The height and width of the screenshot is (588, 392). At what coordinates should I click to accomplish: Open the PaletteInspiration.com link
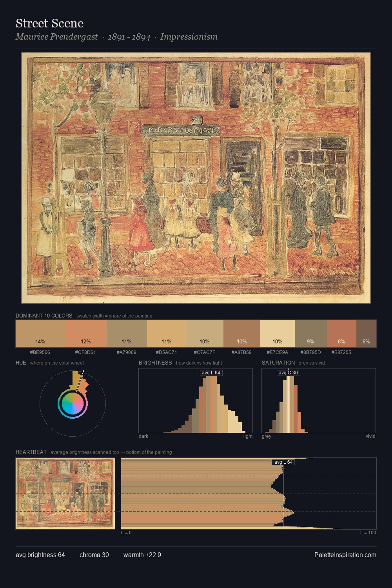[345, 555]
